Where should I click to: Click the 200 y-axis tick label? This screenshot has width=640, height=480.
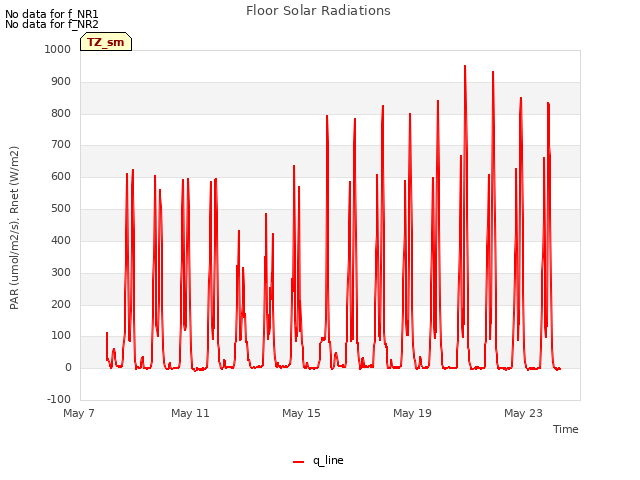pos(61,304)
